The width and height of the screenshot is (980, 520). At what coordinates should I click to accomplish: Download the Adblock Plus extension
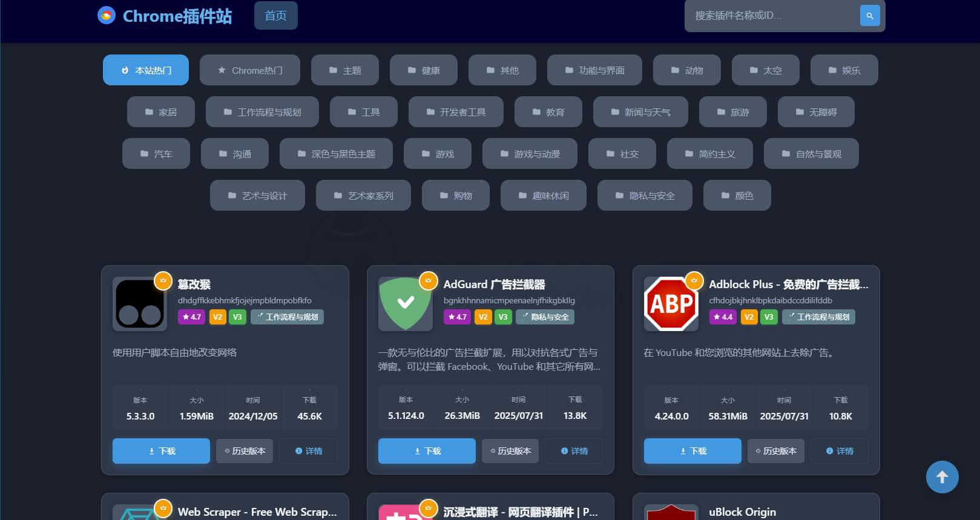692,451
